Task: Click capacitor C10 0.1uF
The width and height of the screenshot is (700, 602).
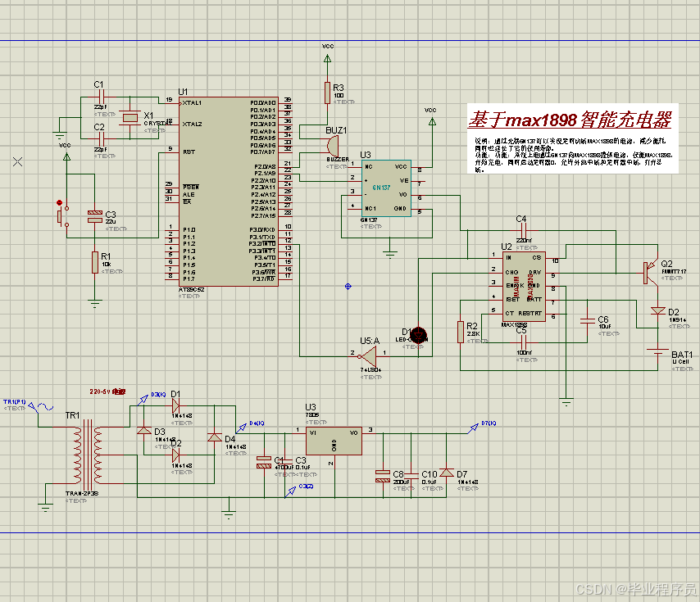Action: point(411,474)
